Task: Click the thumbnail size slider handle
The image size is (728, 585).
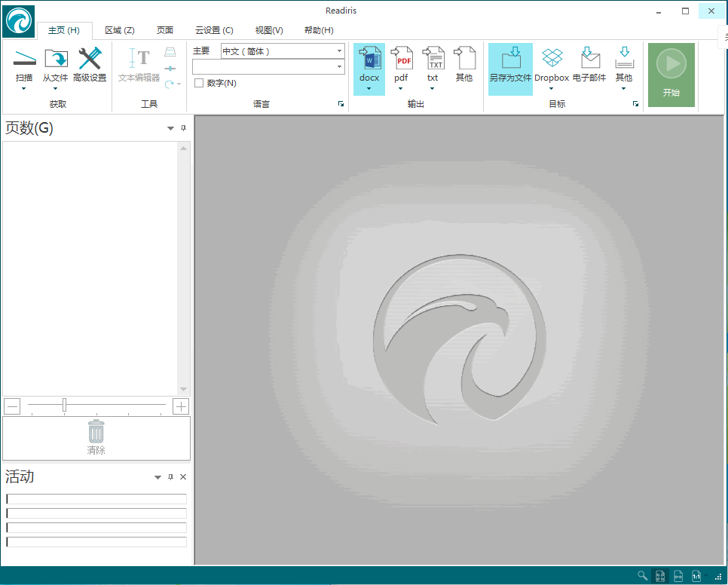Action: [64, 406]
